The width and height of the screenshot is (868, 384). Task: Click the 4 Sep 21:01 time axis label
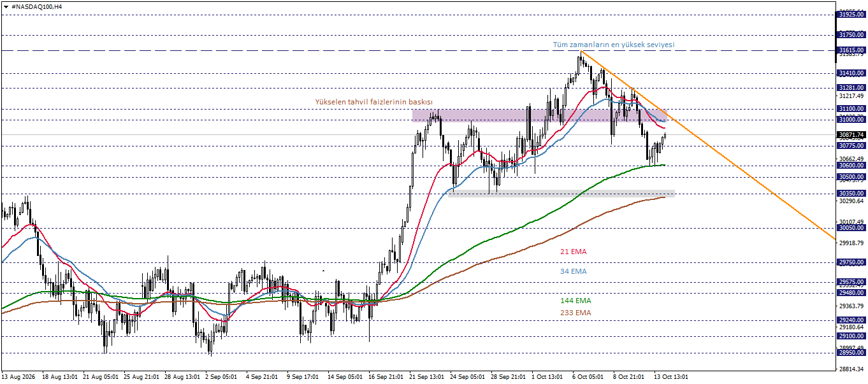[261, 377]
